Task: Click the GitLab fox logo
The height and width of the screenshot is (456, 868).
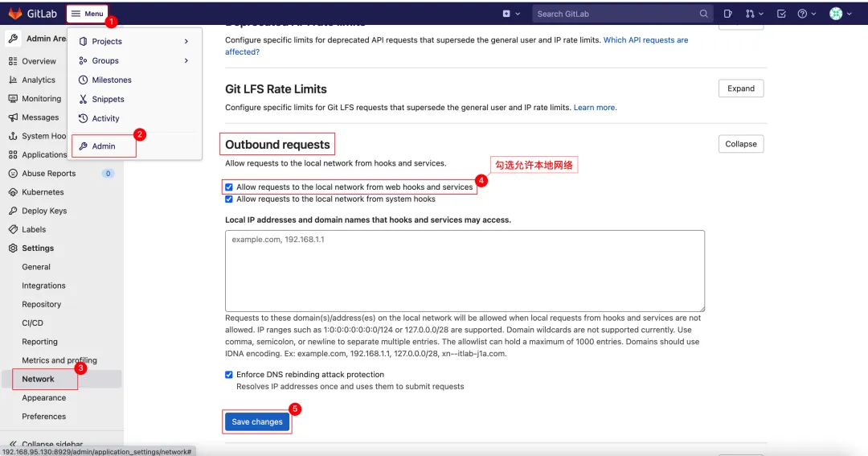Action: pos(15,14)
